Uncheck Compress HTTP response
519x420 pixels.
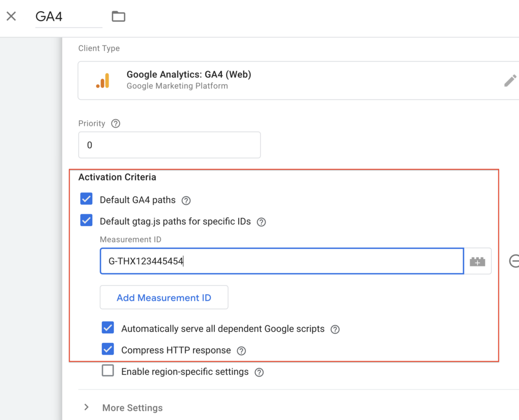pyautogui.click(x=107, y=350)
